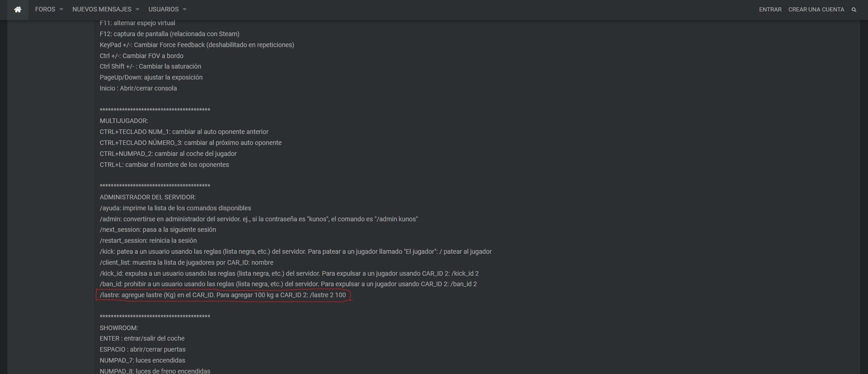Click the /admin kunos command line
The image size is (868, 374).
pyautogui.click(x=259, y=219)
